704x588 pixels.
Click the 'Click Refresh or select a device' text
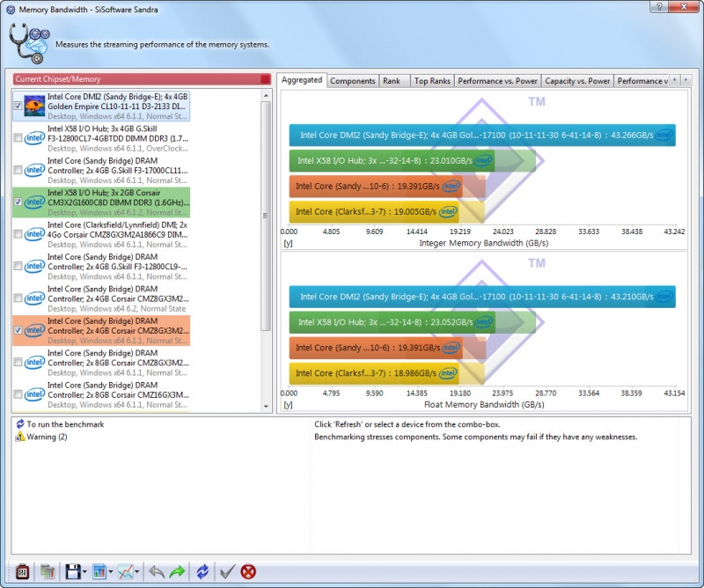pyautogui.click(x=407, y=424)
